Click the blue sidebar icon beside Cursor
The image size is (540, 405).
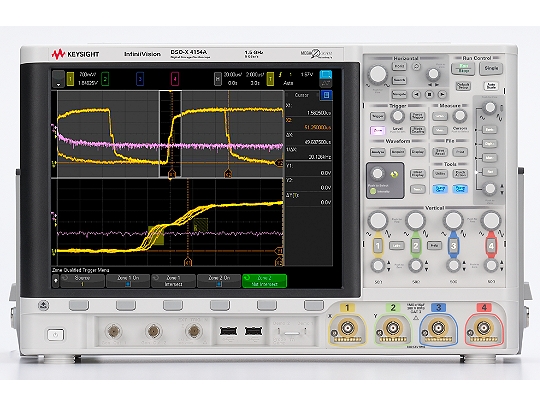tap(326, 95)
